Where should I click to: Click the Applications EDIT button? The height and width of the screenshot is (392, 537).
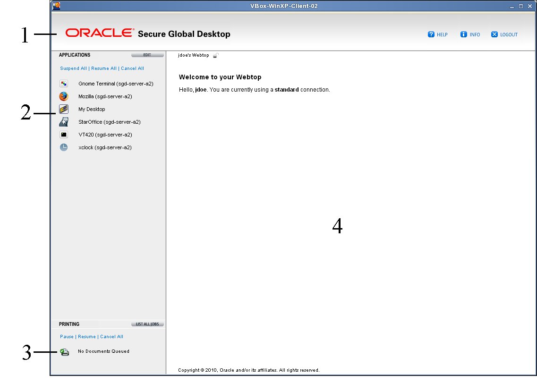147,55
